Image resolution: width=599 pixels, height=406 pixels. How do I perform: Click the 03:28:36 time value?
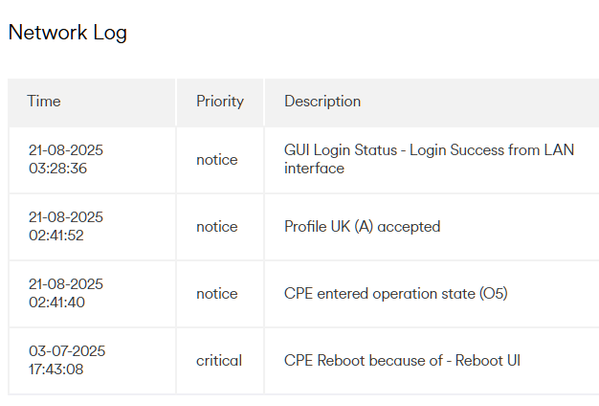[58, 168]
